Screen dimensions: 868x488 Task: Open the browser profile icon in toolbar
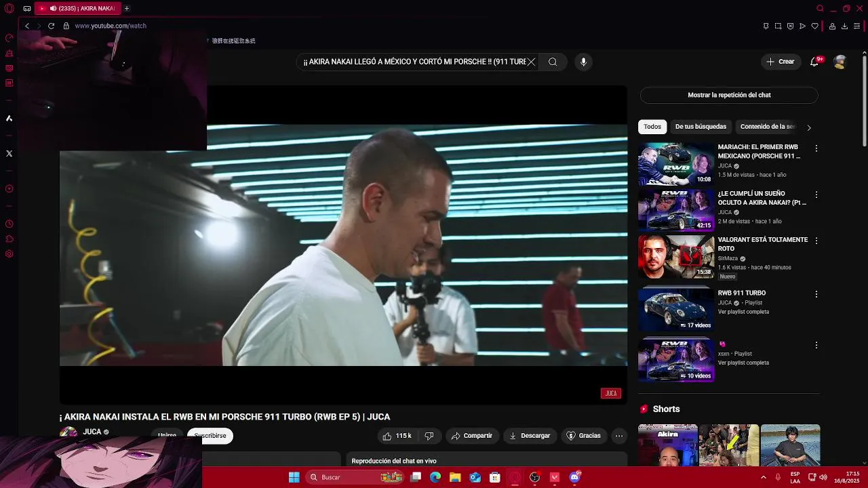point(832,26)
